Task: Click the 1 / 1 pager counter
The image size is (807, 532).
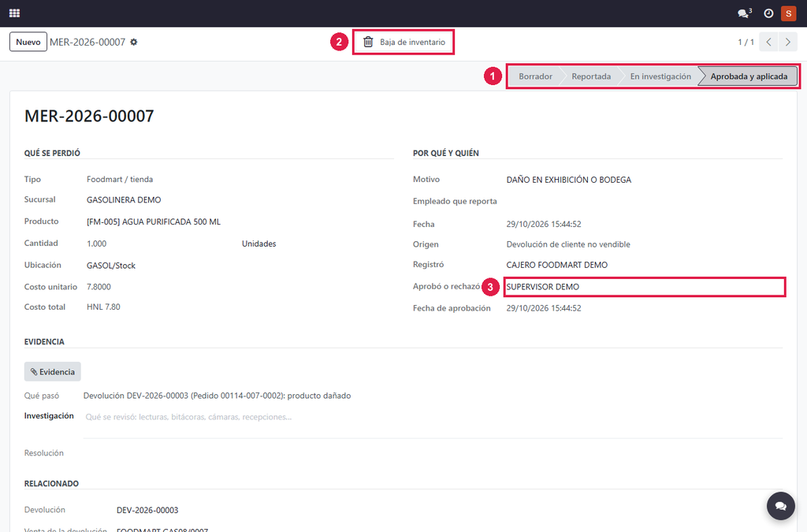Action: tap(746, 43)
